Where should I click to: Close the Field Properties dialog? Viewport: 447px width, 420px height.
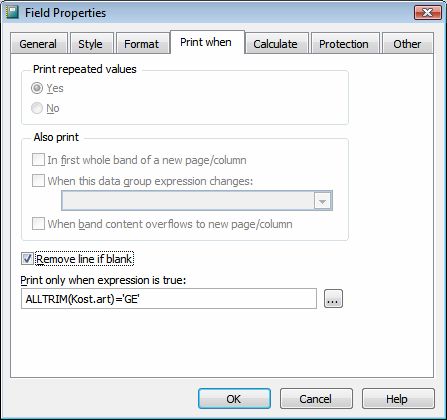427,13
